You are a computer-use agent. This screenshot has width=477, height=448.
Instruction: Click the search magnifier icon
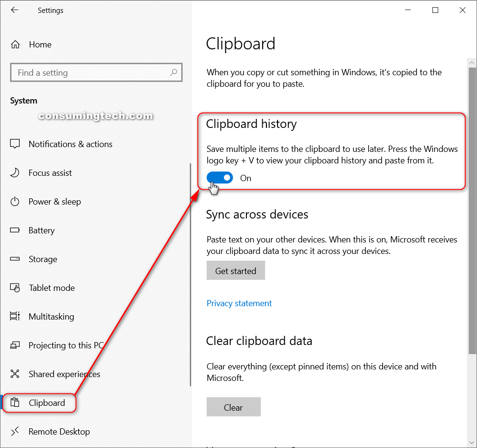click(x=174, y=72)
